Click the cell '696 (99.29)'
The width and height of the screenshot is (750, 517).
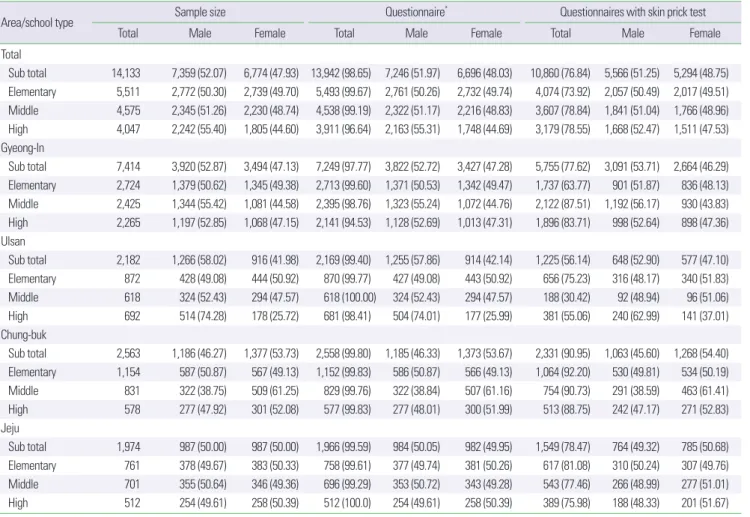click(347, 484)
